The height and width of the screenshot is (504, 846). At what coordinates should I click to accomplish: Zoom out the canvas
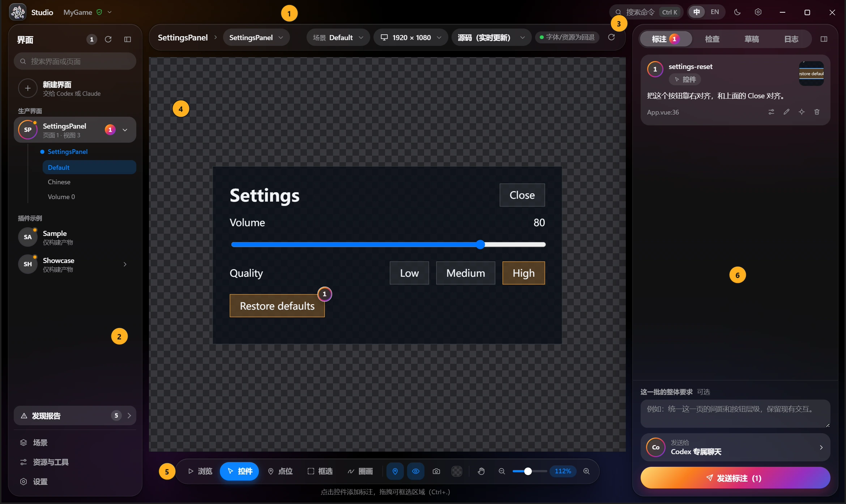click(502, 471)
